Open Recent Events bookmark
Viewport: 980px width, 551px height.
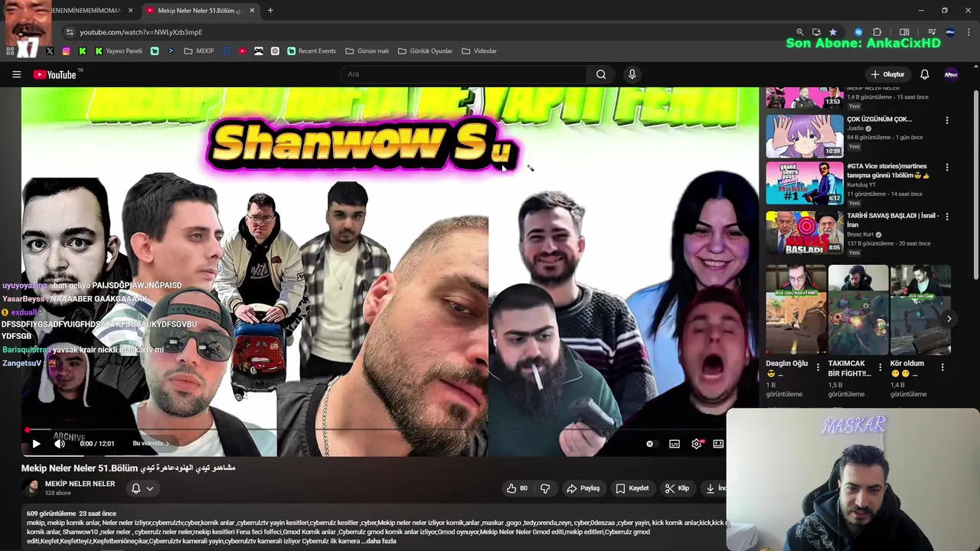tap(312, 51)
